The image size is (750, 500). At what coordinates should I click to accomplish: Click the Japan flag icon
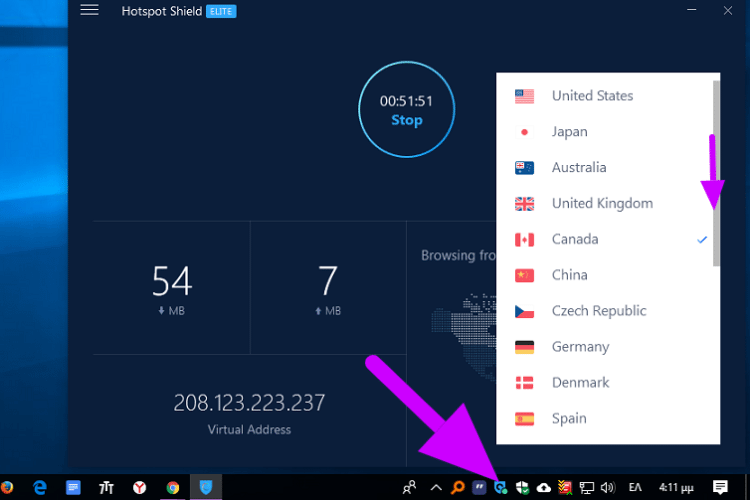pyautogui.click(x=524, y=132)
